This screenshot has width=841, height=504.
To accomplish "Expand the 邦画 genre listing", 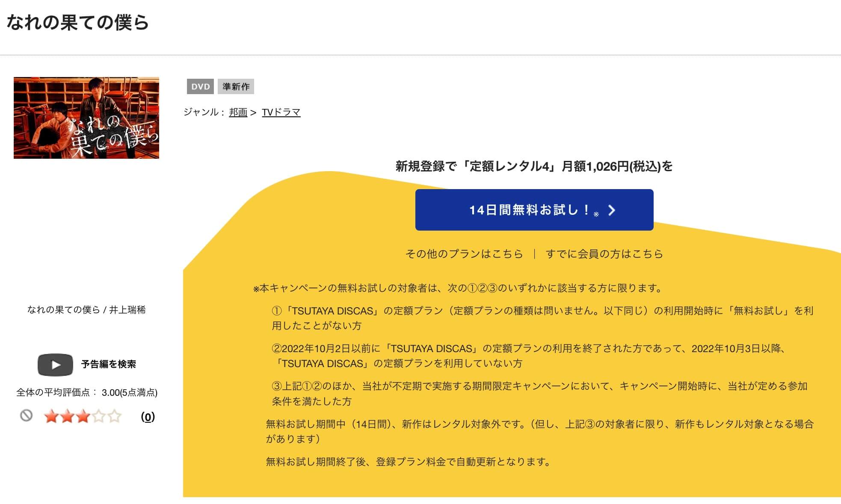I will (x=237, y=112).
